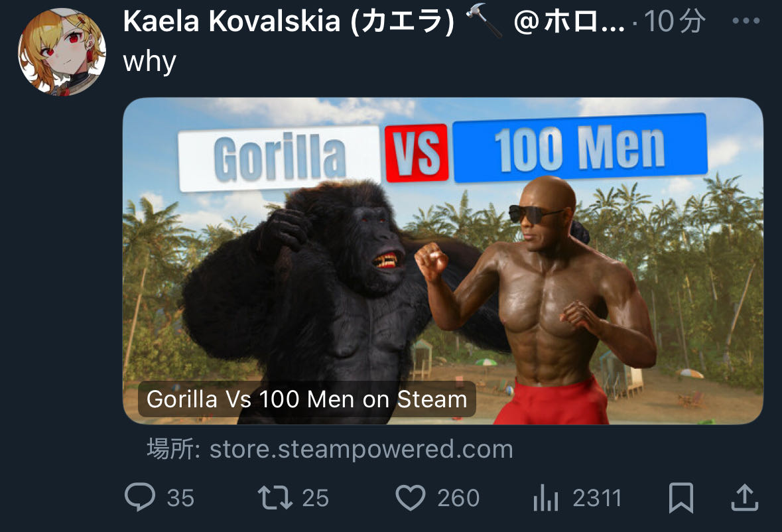
Task: Open the Gorilla Vs 100 Men link card
Action: (x=443, y=261)
